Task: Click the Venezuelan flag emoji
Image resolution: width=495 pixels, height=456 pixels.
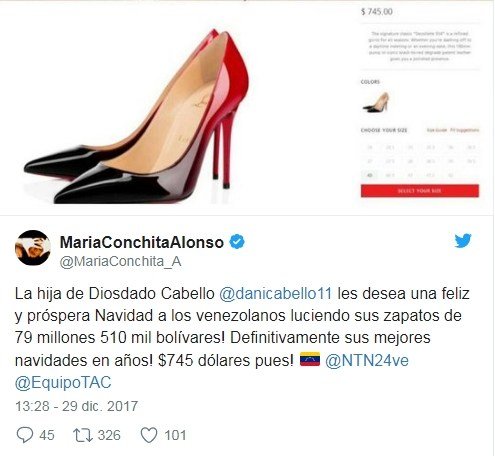Action: tap(310, 359)
